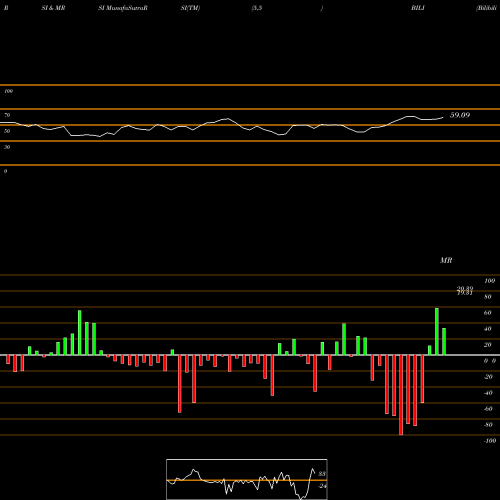
Task: Click the RSI axis label 30
Action: click(7, 147)
